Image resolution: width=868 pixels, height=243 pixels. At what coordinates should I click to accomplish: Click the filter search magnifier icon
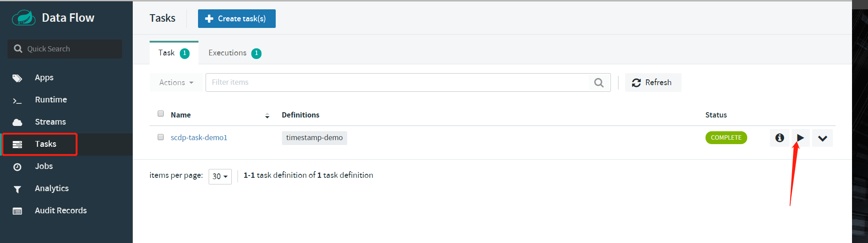(598, 82)
